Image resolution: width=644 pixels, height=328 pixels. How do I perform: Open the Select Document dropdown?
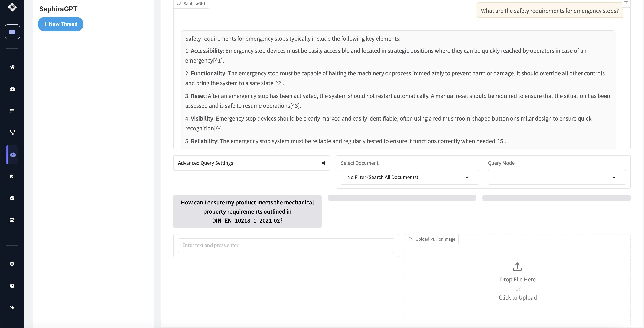click(409, 177)
